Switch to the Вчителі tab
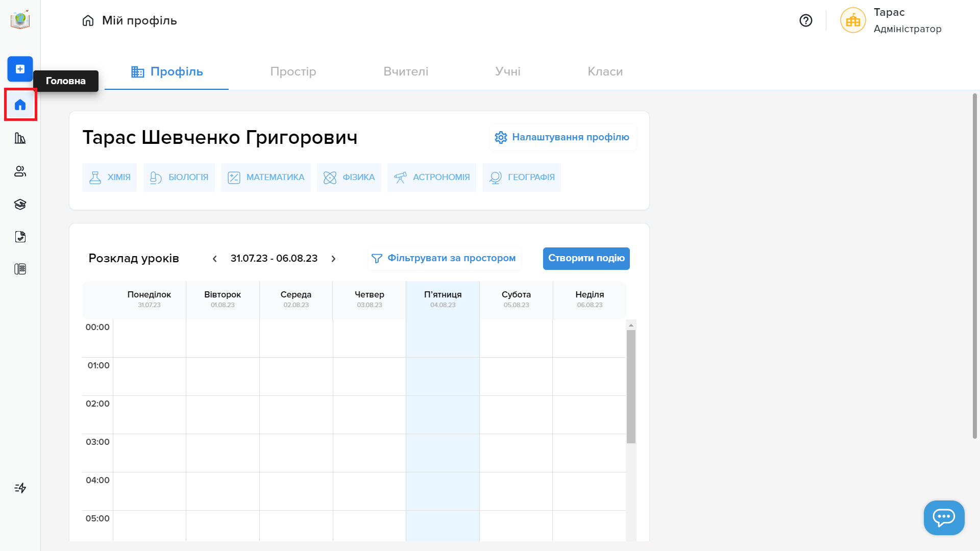The image size is (980, 551). pos(406,71)
